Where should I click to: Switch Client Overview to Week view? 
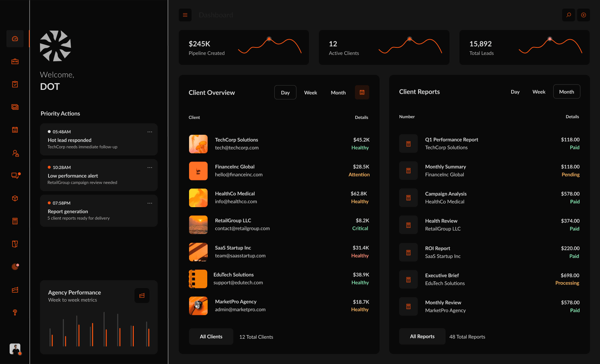311,92
